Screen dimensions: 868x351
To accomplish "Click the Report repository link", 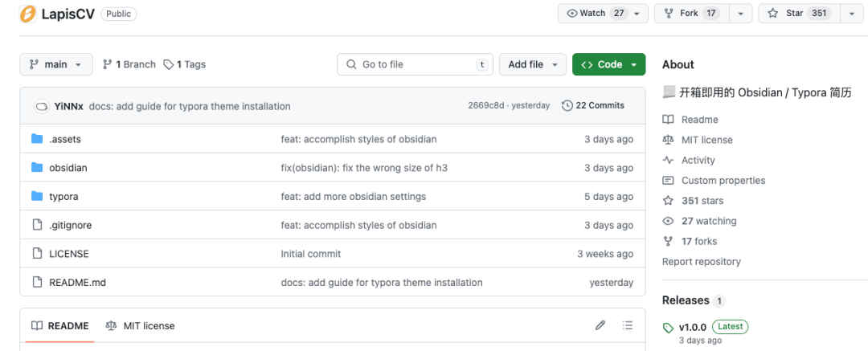I will pyautogui.click(x=701, y=262).
